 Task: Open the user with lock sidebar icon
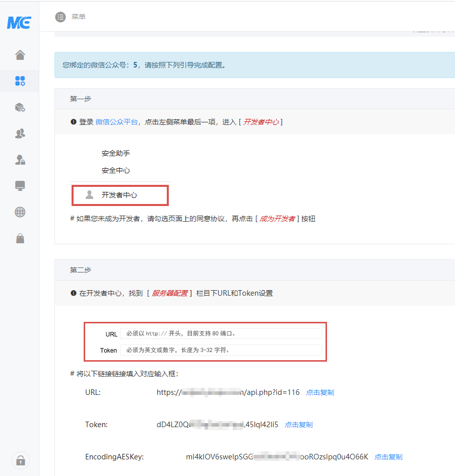tap(20, 160)
